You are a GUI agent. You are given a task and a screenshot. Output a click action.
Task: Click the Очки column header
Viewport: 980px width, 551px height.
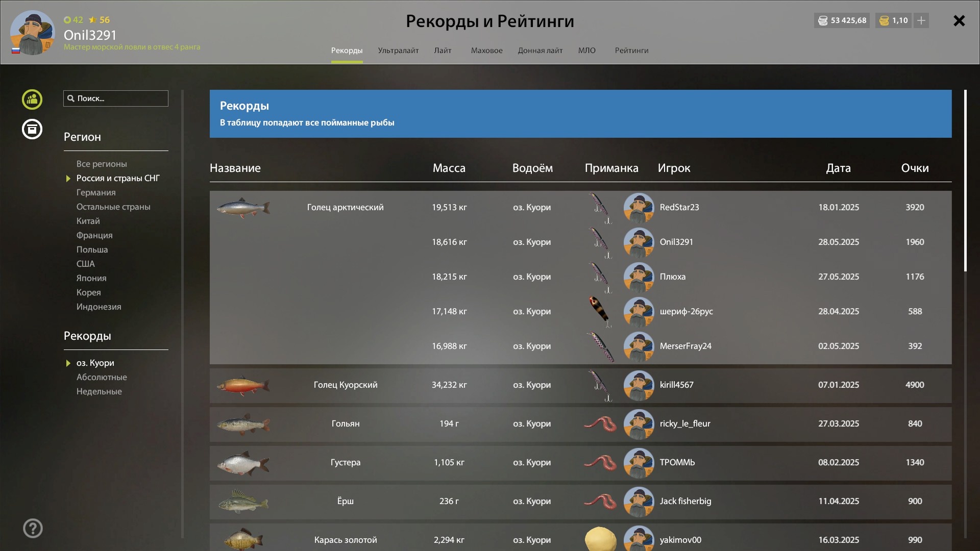coord(915,168)
